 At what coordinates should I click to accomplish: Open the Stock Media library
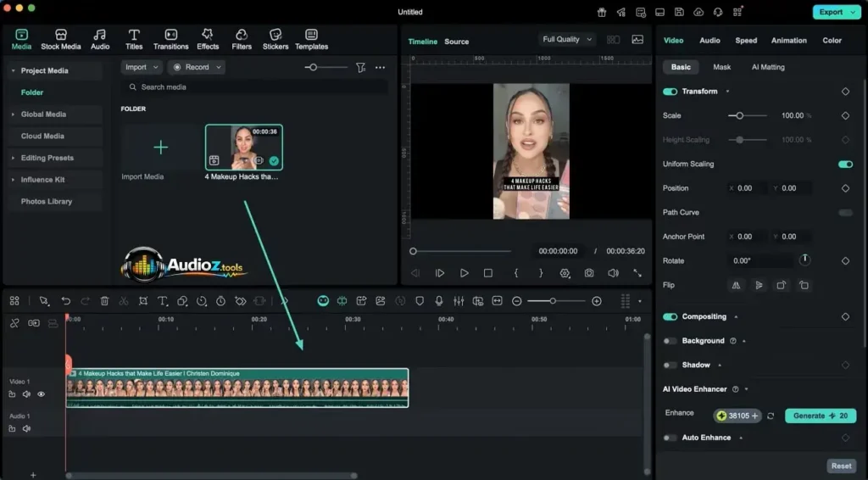61,40
